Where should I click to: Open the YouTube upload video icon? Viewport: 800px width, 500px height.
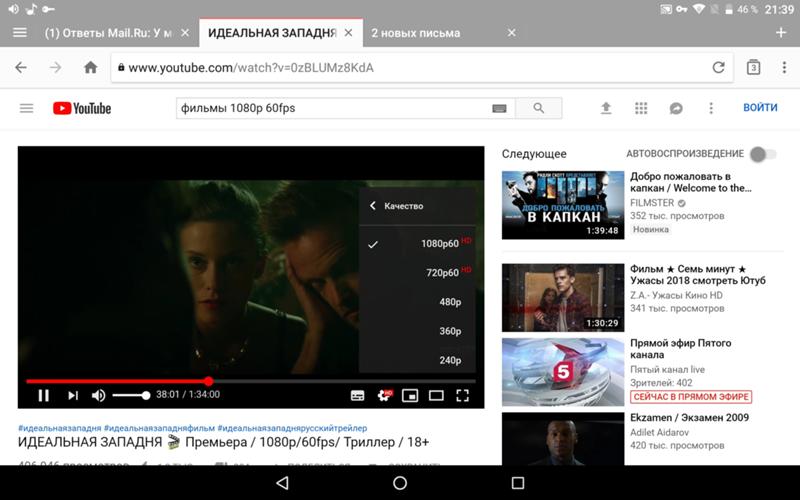[x=606, y=108]
